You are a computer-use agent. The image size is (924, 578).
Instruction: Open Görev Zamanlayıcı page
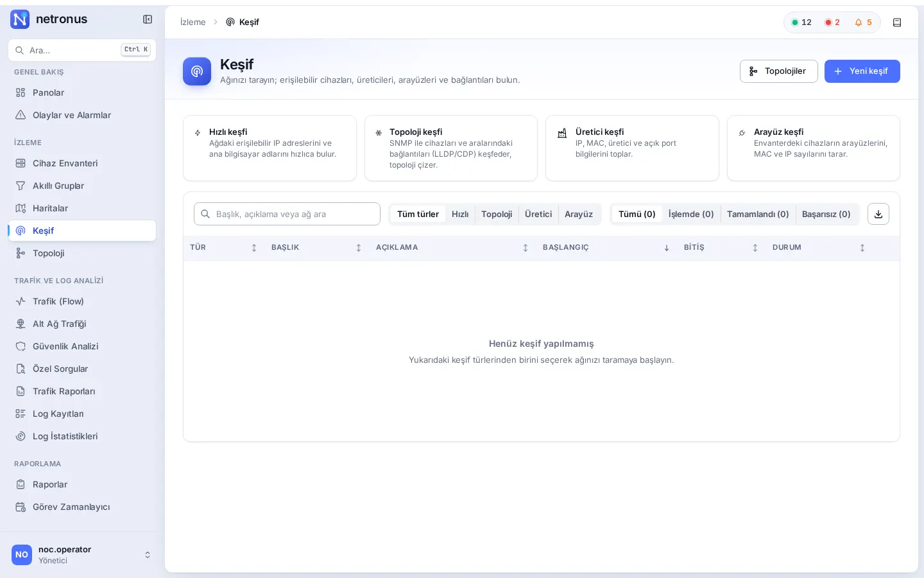pyautogui.click(x=82, y=507)
